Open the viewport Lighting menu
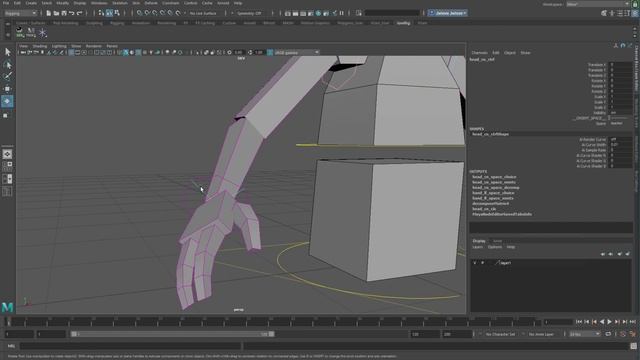This screenshot has width=640, height=360. 59,46
